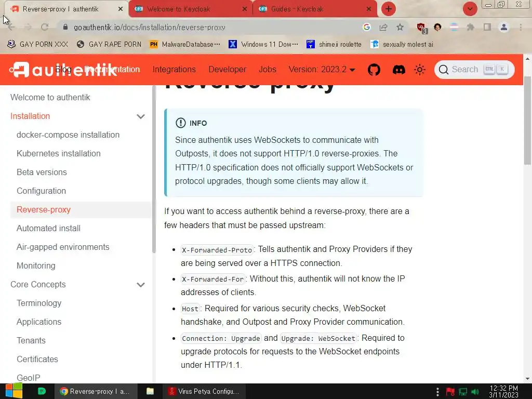Viewport: 532px width, 399px height.
Task: Open Beta versions in sidebar
Action: (42, 172)
